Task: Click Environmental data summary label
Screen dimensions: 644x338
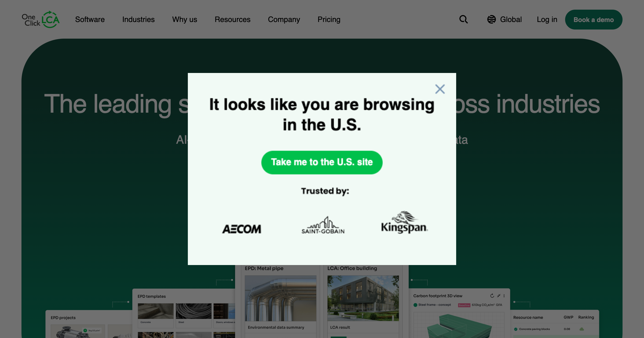Action: click(276, 327)
